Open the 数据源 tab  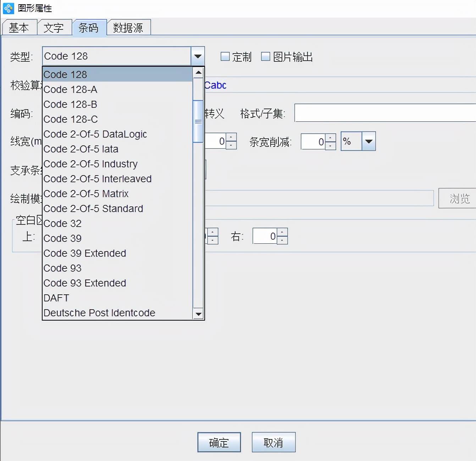[128, 28]
